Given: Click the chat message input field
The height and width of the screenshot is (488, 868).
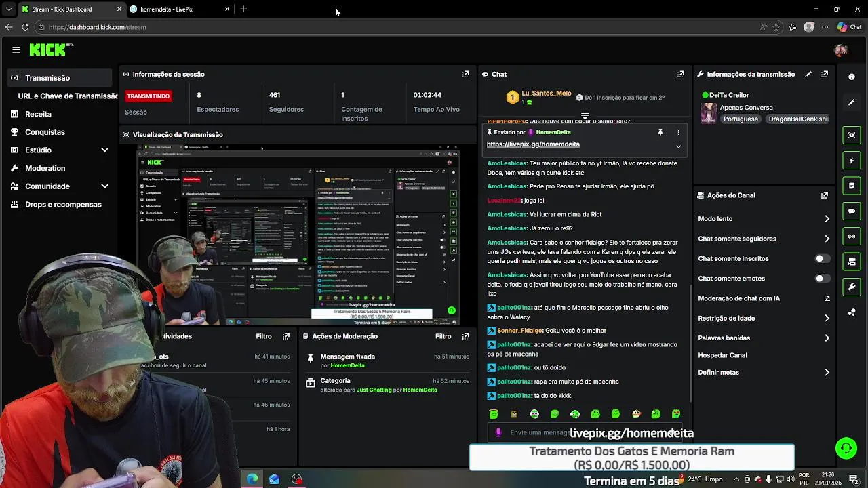Looking at the screenshot, I should pos(583,432).
